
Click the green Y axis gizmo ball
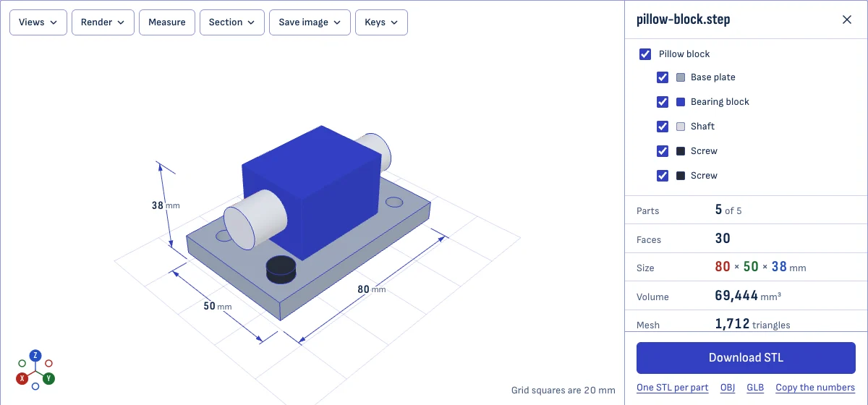tap(48, 378)
